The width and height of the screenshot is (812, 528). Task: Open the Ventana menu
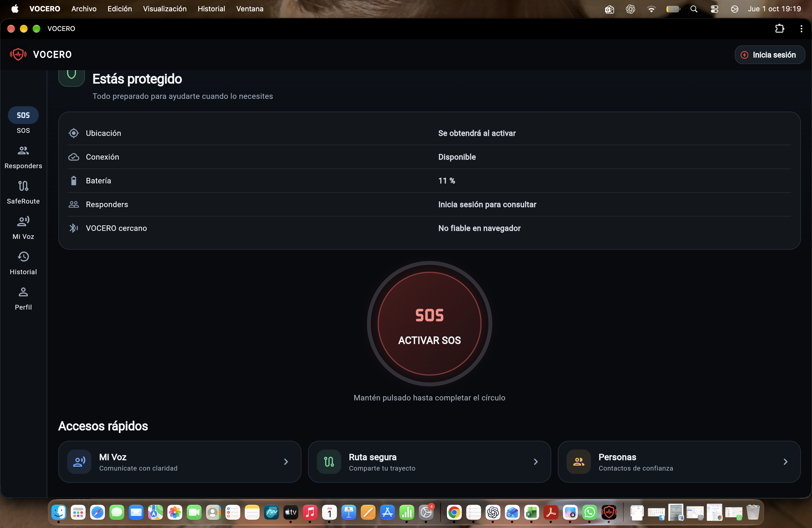[250, 9]
